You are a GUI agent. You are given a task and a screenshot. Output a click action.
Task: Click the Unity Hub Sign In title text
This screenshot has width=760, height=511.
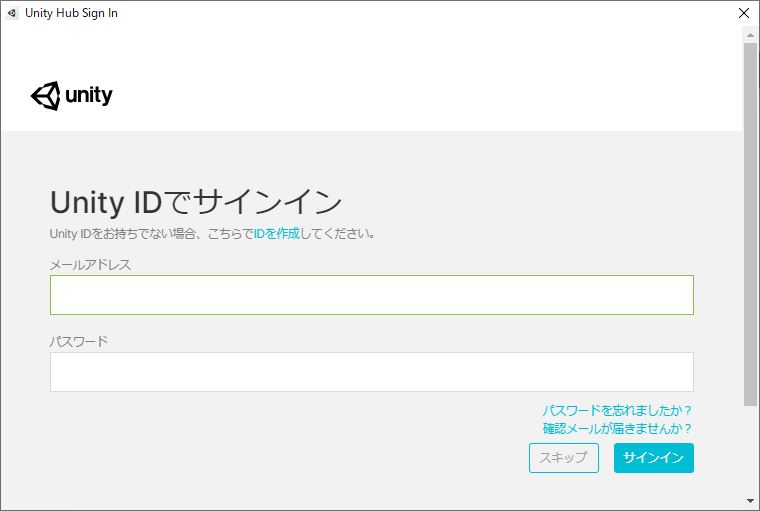click(x=71, y=13)
